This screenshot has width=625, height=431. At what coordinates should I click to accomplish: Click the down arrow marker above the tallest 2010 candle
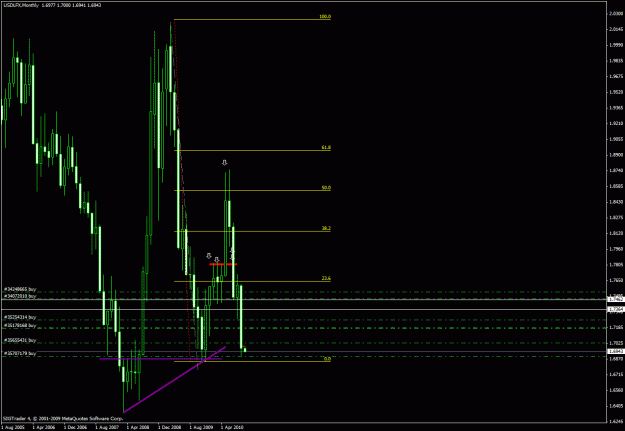224,163
